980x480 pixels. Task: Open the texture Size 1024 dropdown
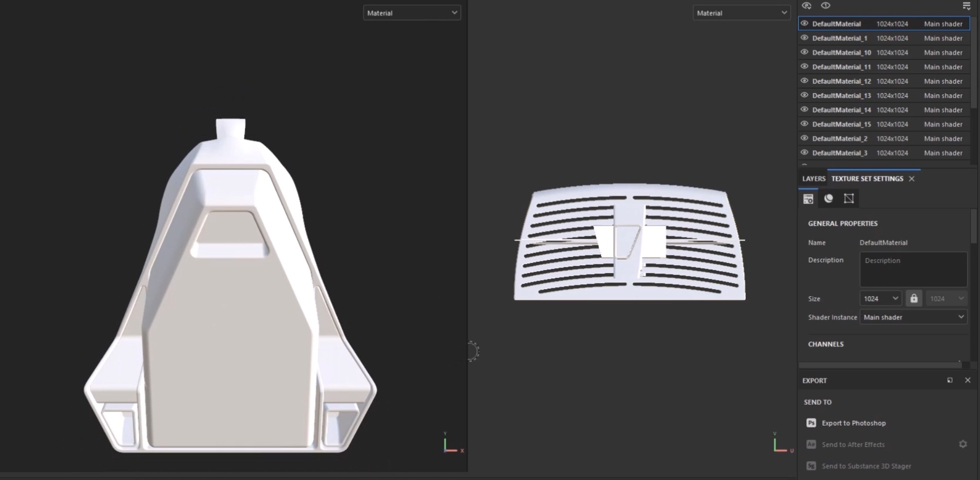point(881,298)
